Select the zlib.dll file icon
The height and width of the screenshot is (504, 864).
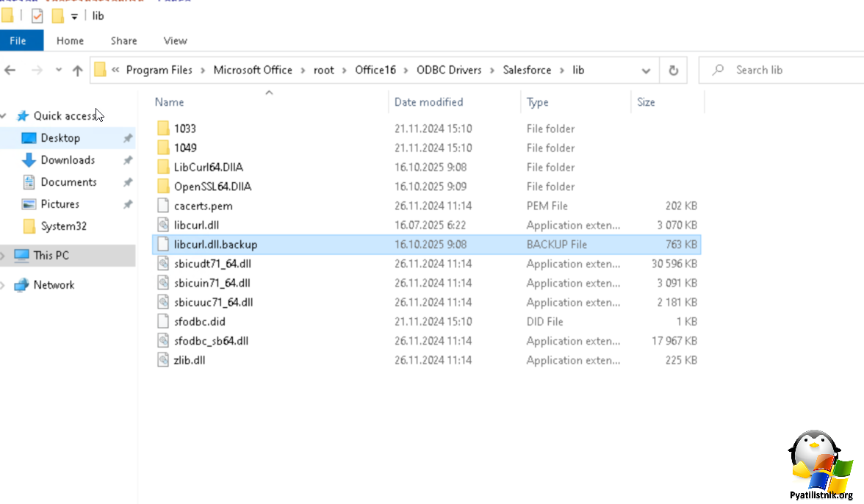[x=163, y=360]
